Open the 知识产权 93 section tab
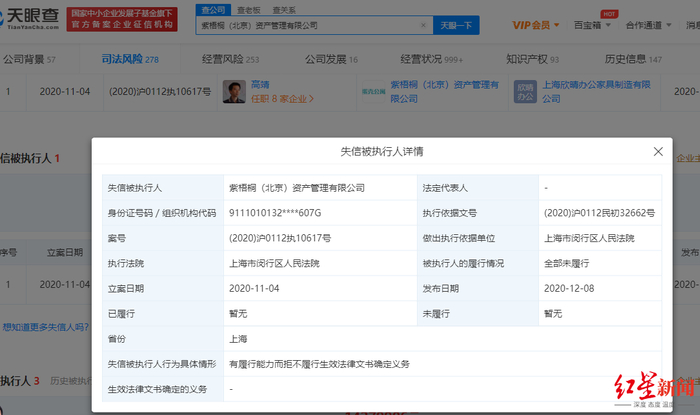700x415 pixels. click(x=532, y=59)
